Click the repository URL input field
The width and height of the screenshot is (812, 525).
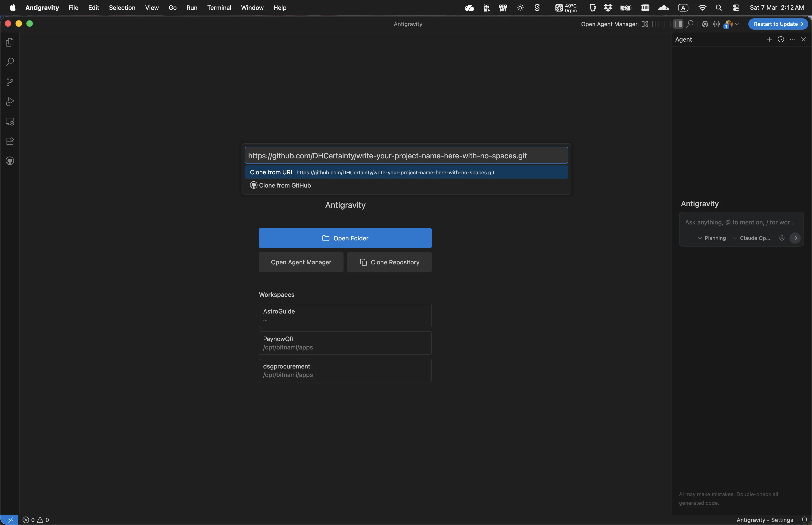click(406, 155)
